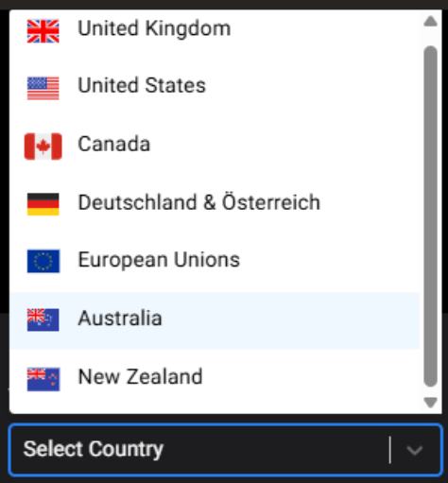
Task: Choose European Unions entry
Action: (x=215, y=262)
